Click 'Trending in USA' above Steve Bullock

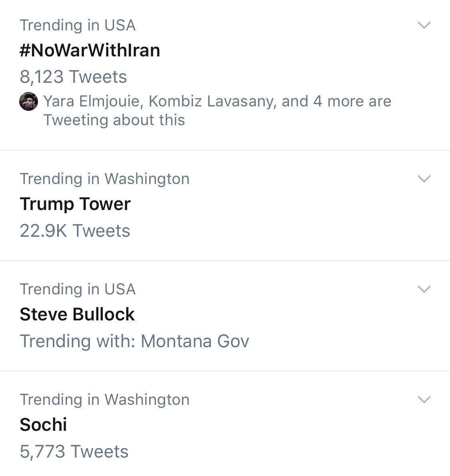(78, 289)
